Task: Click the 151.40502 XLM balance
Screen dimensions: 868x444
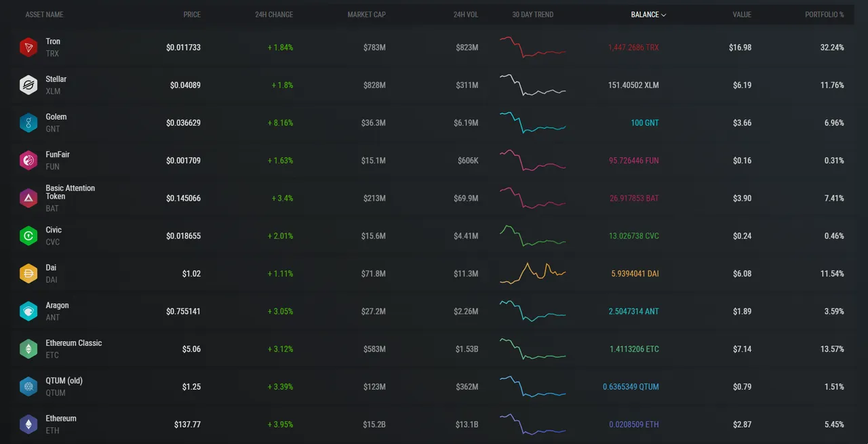Action: [633, 85]
